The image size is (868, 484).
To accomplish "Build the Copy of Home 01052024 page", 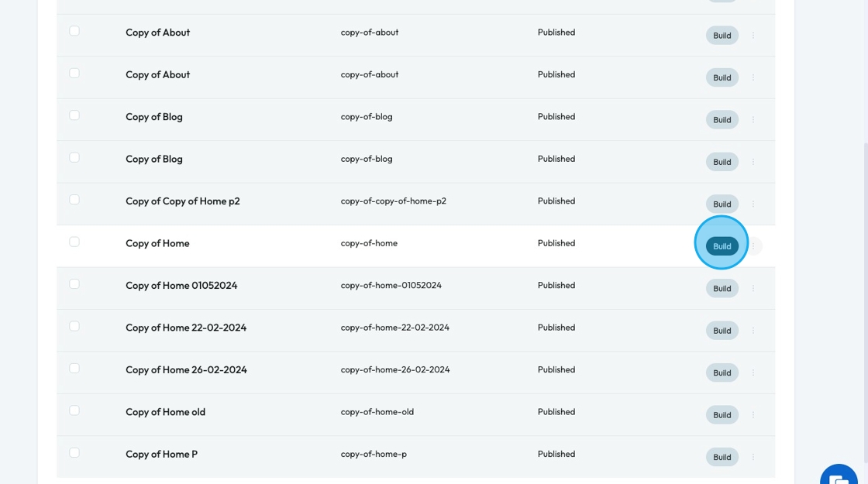I will coord(722,288).
